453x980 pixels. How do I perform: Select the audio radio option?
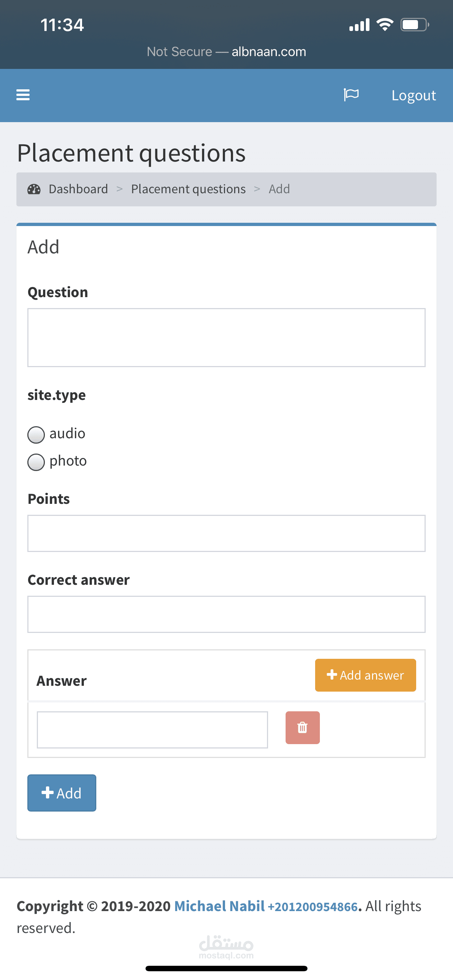36,435
